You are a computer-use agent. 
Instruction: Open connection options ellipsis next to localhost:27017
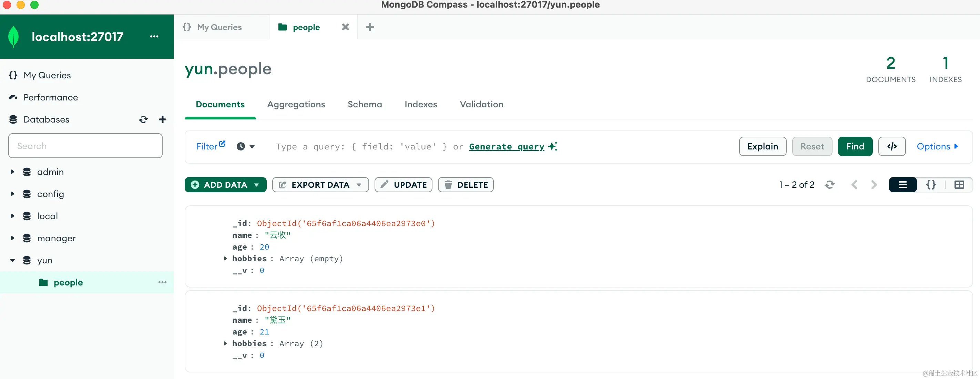point(154,37)
